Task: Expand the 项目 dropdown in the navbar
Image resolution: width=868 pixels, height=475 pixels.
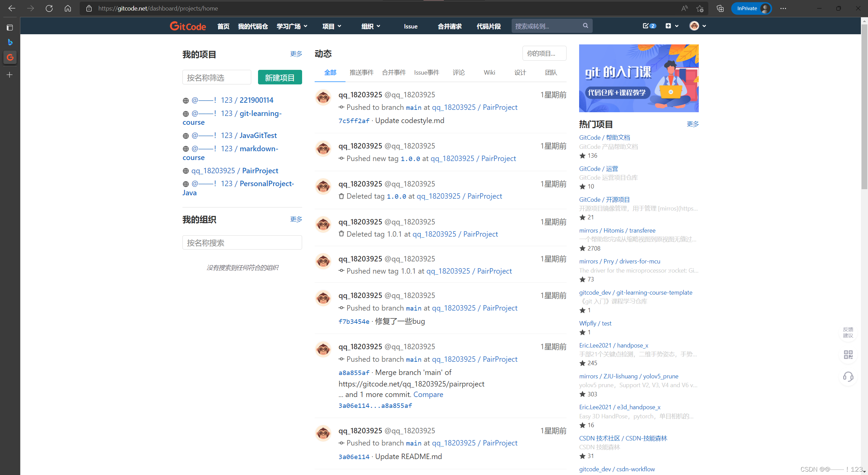Action: tap(331, 26)
